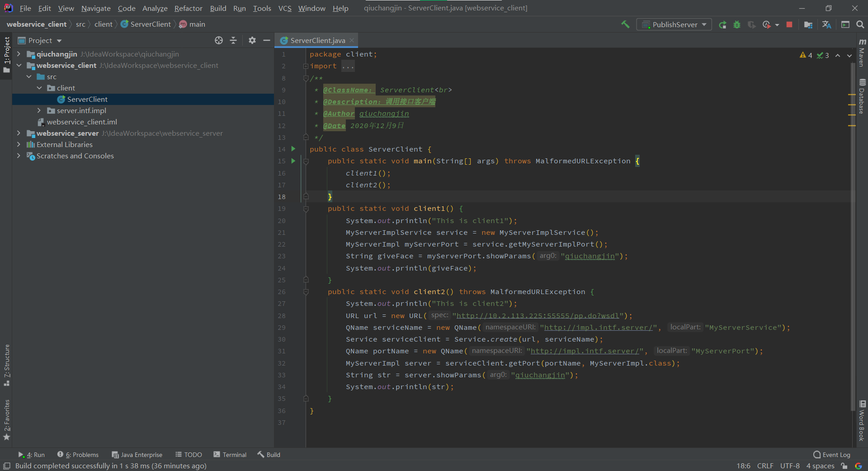Build the project with the hammer icon
Viewport: 868px width, 471px height.
[625, 24]
